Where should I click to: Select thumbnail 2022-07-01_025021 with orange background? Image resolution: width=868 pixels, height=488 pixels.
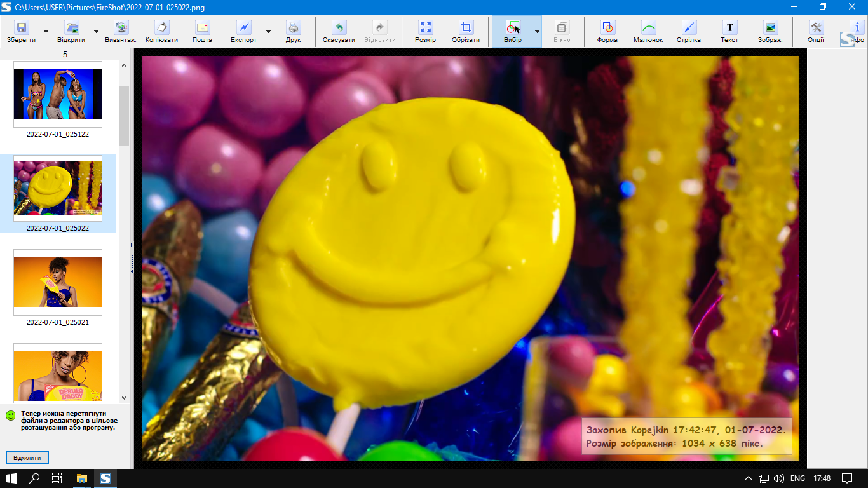[58, 282]
